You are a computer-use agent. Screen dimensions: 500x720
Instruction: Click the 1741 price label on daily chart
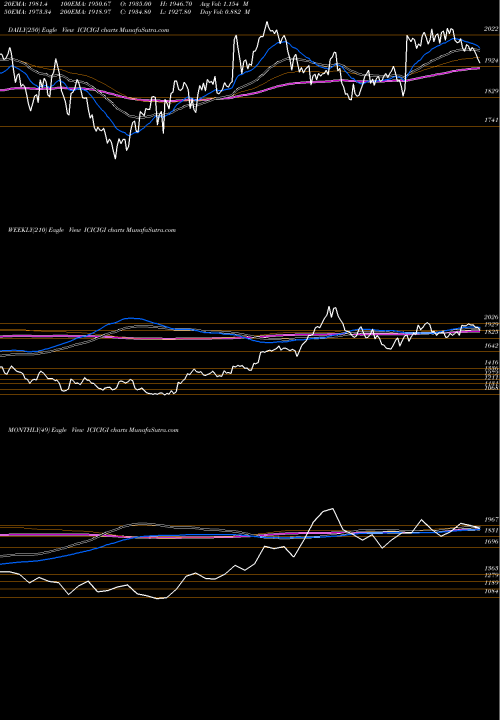pyautogui.click(x=491, y=120)
